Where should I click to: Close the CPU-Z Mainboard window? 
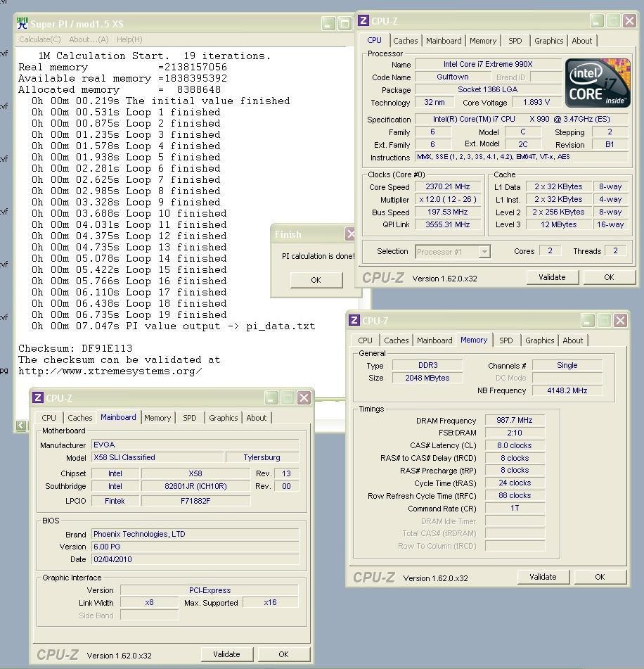click(x=304, y=398)
